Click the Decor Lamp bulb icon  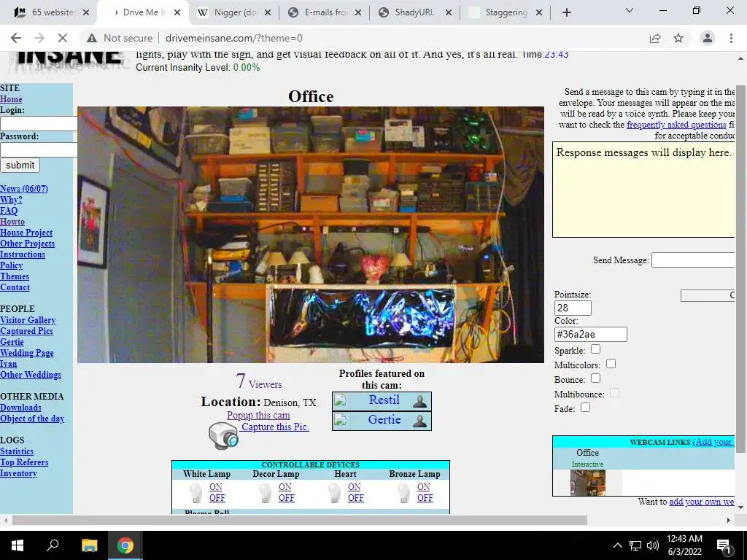[x=266, y=493]
